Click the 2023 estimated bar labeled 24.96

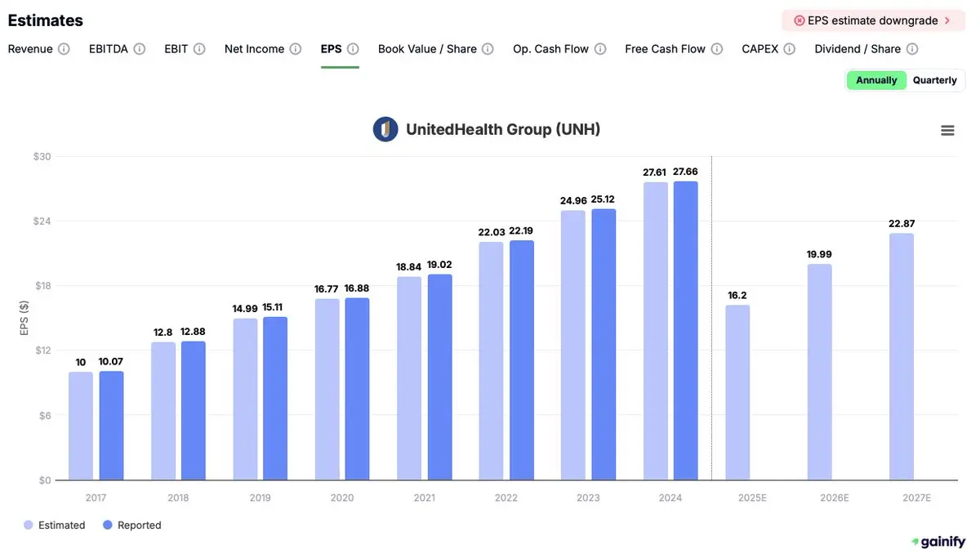573,346
